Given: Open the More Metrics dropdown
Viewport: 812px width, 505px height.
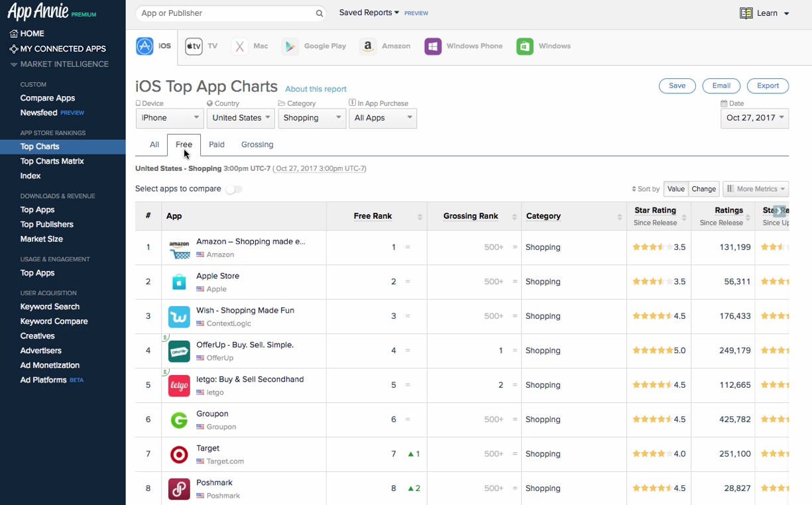Looking at the screenshot, I should [756, 189].
